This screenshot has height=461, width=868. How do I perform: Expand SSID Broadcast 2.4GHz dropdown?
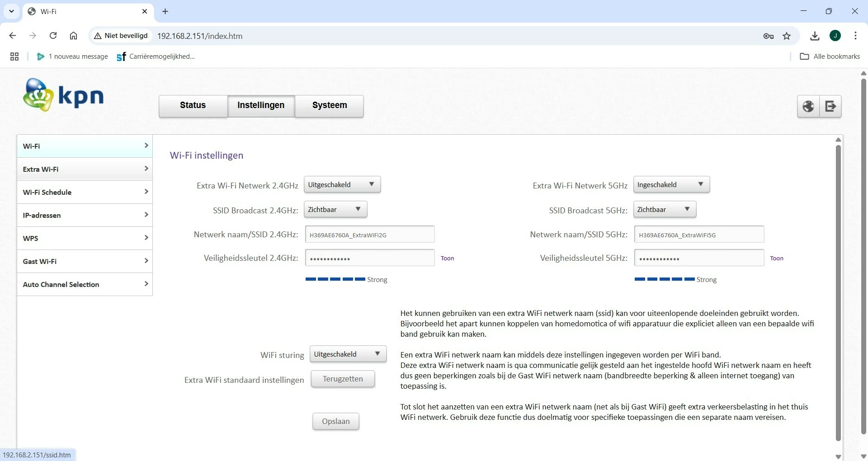point(335,209)
